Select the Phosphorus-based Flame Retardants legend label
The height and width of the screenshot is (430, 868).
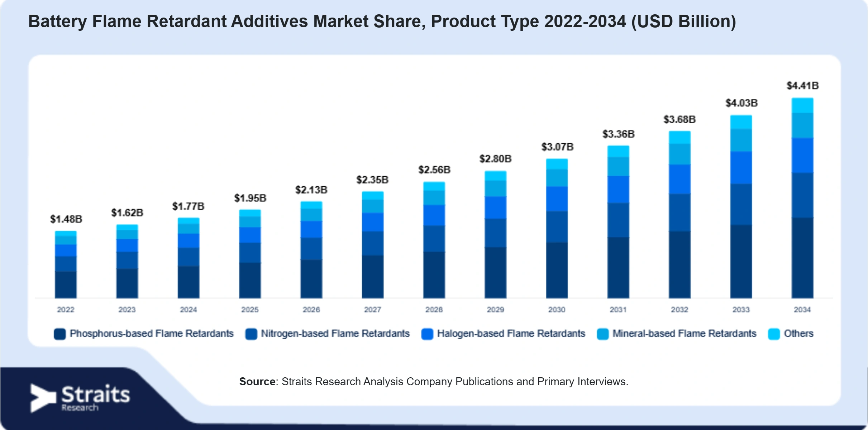tap(152, 334)
